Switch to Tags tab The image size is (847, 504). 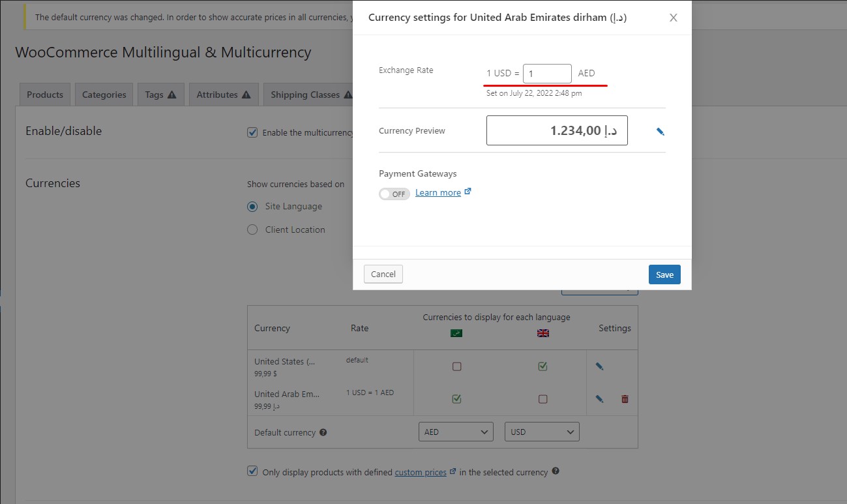point(161,95)
